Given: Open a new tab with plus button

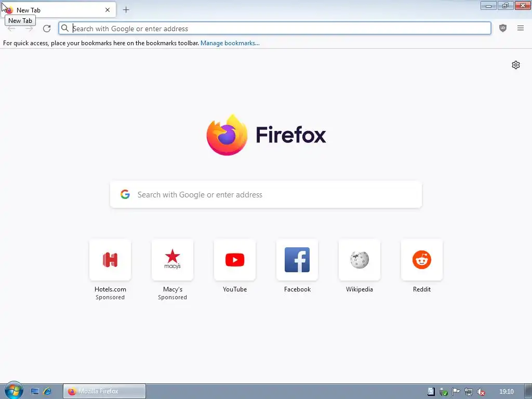Looking at the screenshot, I should tap(126, 10).
